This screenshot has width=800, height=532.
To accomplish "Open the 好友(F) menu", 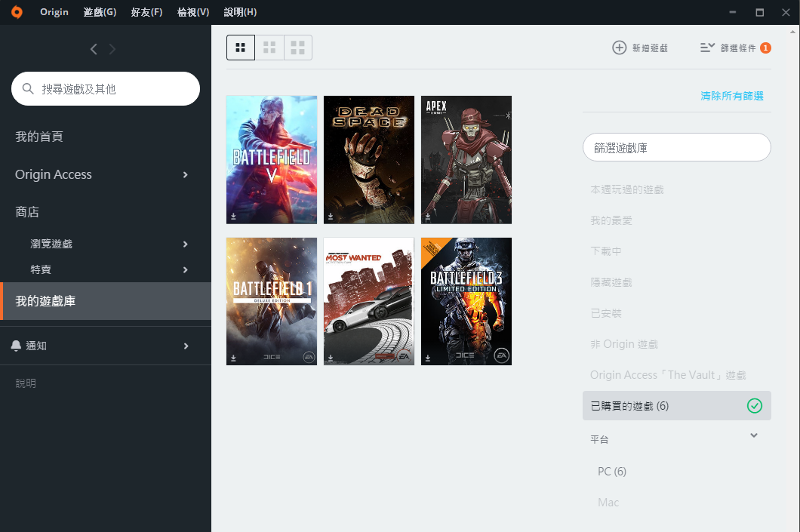I will pyautogui.click(x=146, y=12).
